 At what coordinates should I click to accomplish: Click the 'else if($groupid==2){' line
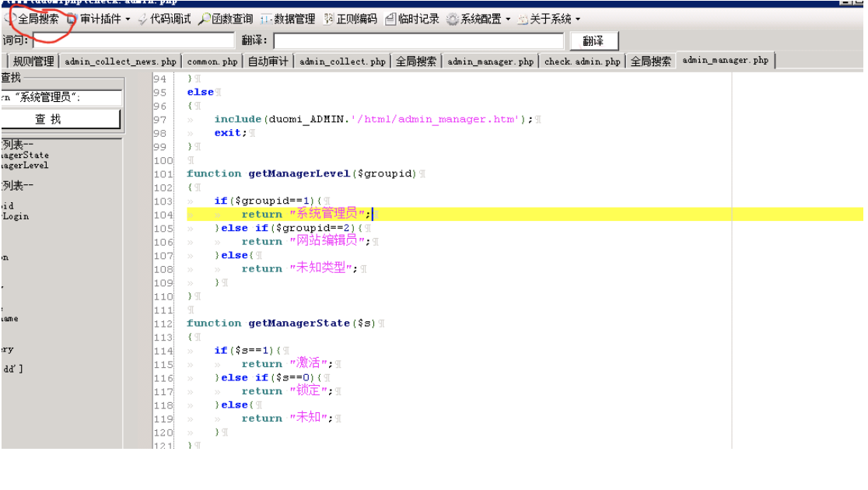pyautogui.click(x=292, y=228)
